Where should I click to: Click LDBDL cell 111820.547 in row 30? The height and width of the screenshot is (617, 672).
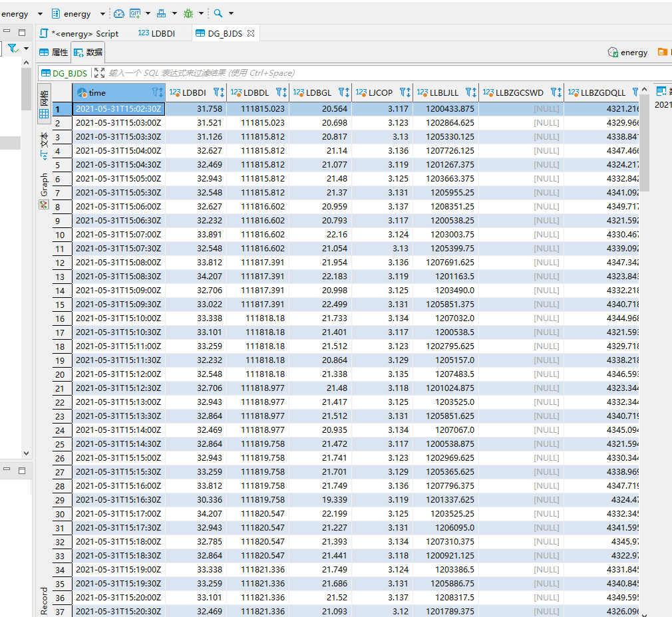[257, 514]
